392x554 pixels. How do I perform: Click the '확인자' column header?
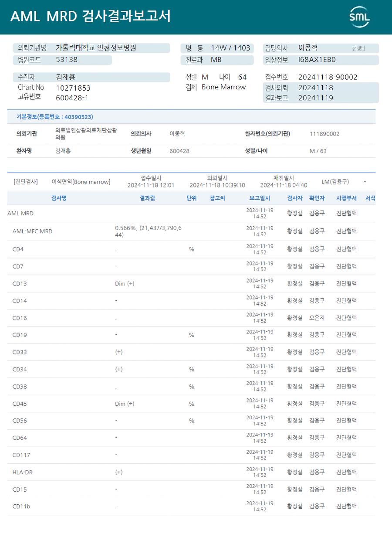tap(317, 198)
